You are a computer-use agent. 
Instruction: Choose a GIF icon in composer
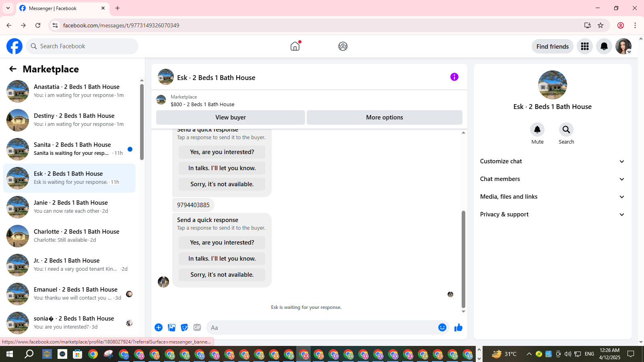(197, 327)
